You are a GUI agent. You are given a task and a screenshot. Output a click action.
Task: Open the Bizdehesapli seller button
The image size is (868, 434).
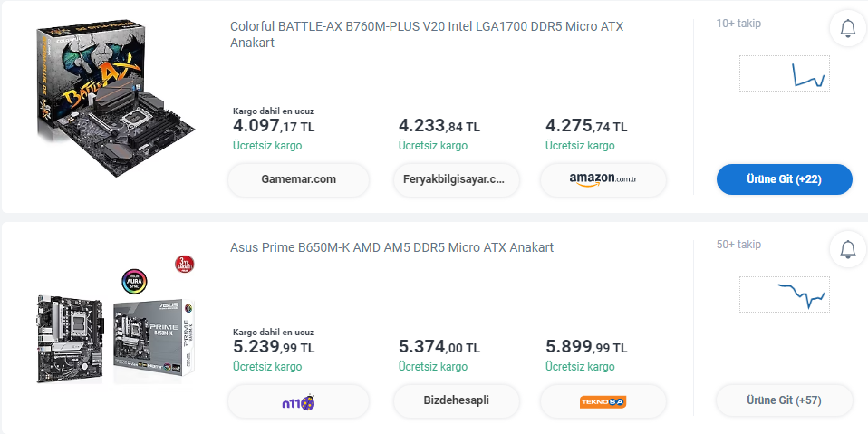pyautogui.click(x=456, y=400)
